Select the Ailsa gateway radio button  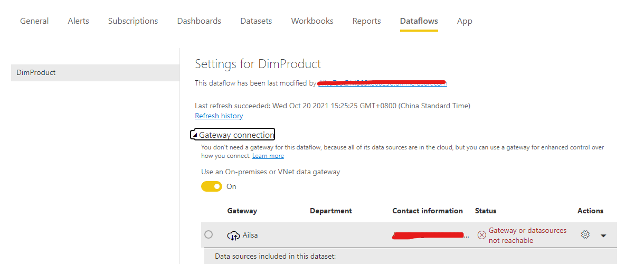coord(209,234)
